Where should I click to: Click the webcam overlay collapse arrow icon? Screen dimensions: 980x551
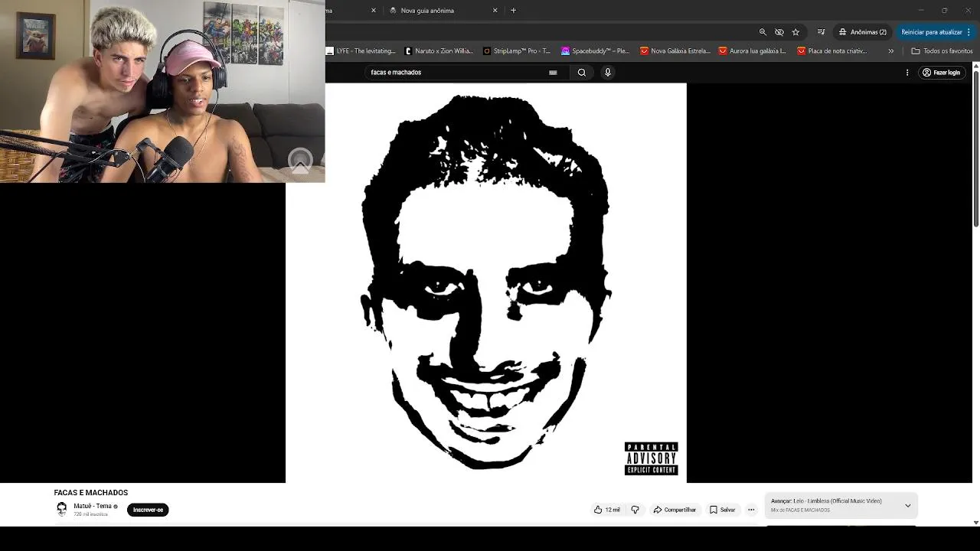(300, 161)
